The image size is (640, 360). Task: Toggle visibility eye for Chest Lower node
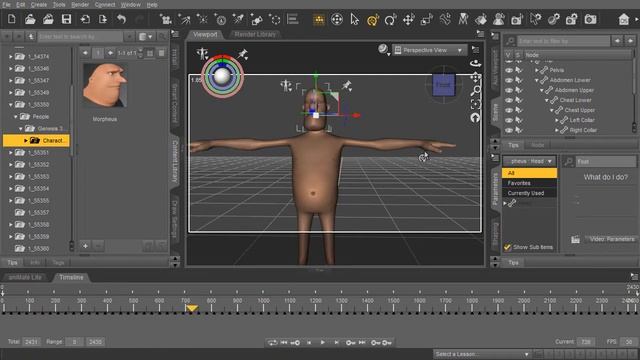(x=509, y=100)
